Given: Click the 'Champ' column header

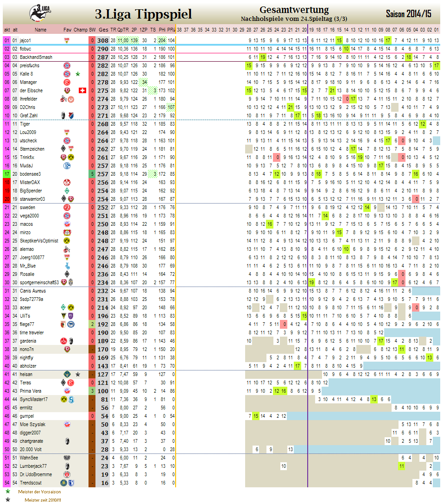Looking at the screenshot, I should click(80, 30).
